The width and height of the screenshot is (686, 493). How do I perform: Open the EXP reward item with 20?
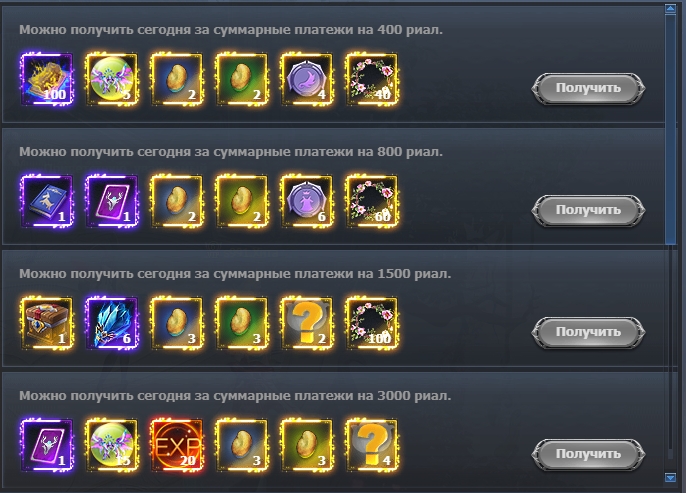(177, 445)
